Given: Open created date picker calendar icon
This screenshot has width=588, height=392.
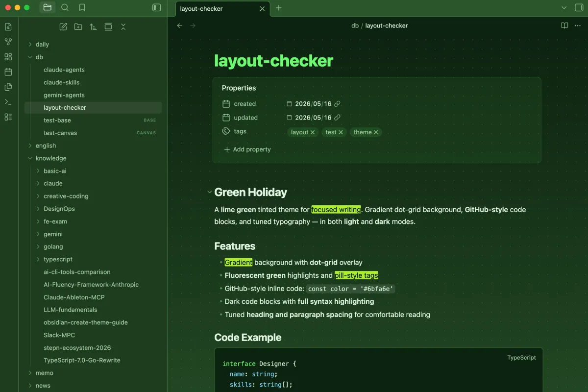Looking at the screenshot, I should pos(289,104).
